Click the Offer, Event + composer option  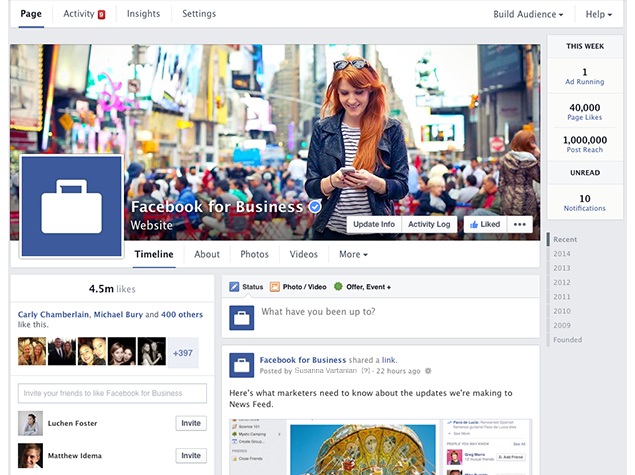pos(362,287)
